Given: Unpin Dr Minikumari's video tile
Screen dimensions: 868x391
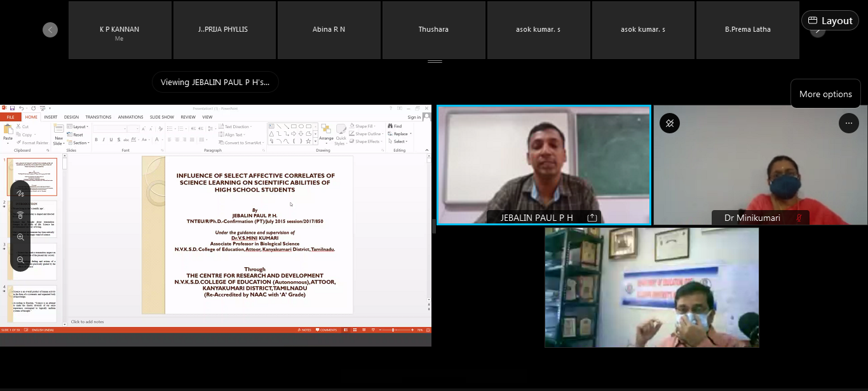Looking at the screenshot, I should (670, 123).
